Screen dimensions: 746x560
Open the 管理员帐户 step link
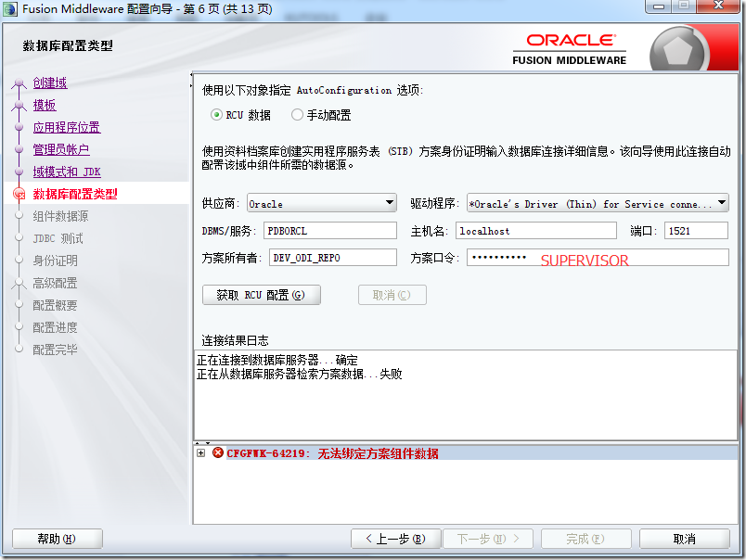(61, 150)
